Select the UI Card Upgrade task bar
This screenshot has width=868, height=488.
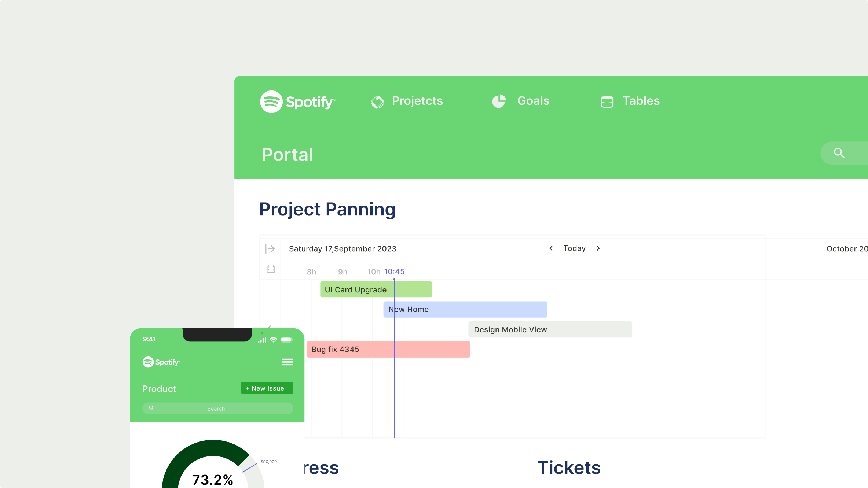click(x=376, y=289)
